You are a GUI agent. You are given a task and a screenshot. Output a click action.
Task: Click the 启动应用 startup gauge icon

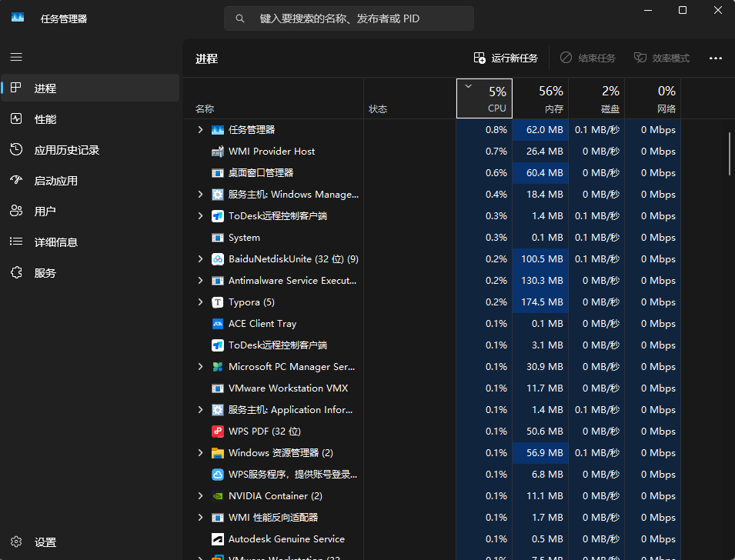16,180
